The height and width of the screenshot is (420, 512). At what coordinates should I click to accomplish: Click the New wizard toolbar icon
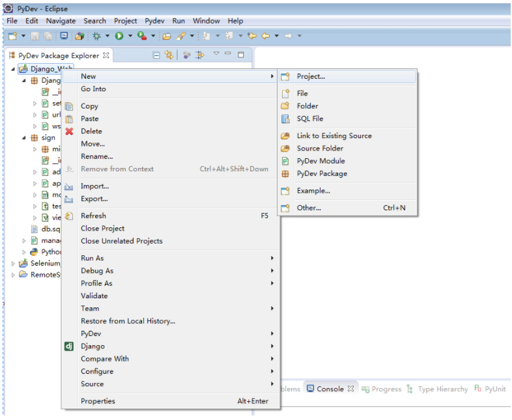point(12,36)
